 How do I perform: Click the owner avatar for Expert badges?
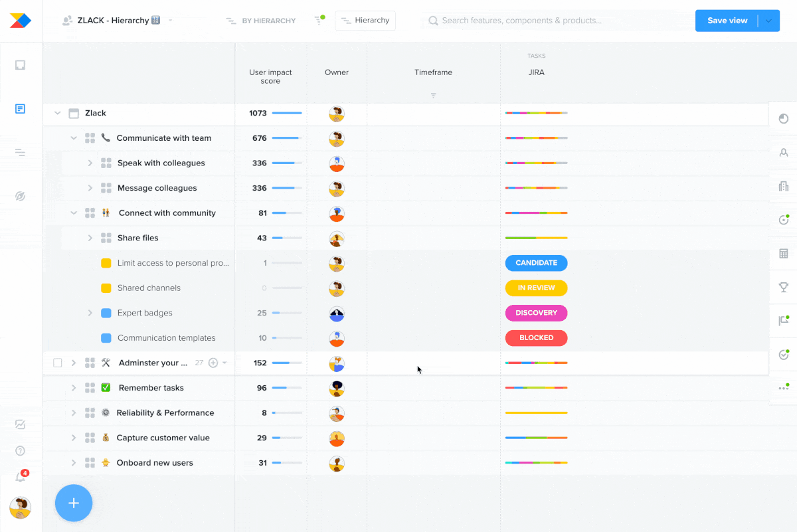click(337, 313)
